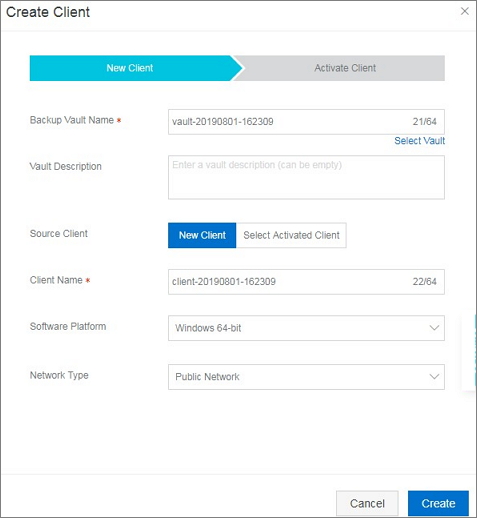Focus the Client Name input field
477x518 pixels.
point(306,282)
